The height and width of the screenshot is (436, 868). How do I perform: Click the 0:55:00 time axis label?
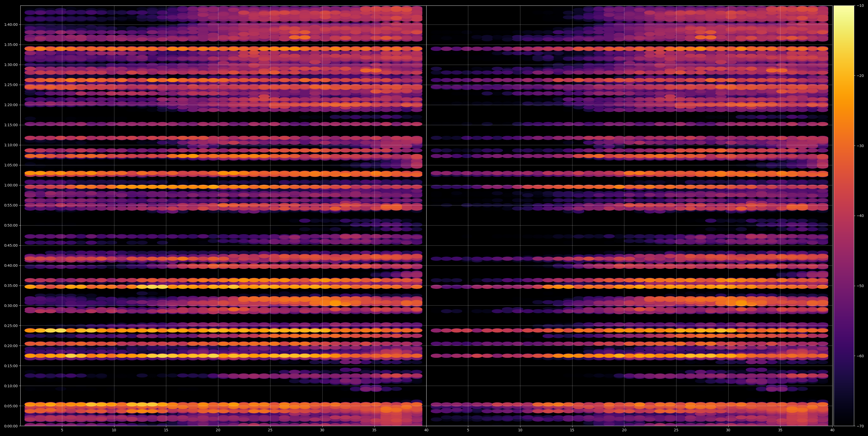pyautogui.click(x=11, y=205)
